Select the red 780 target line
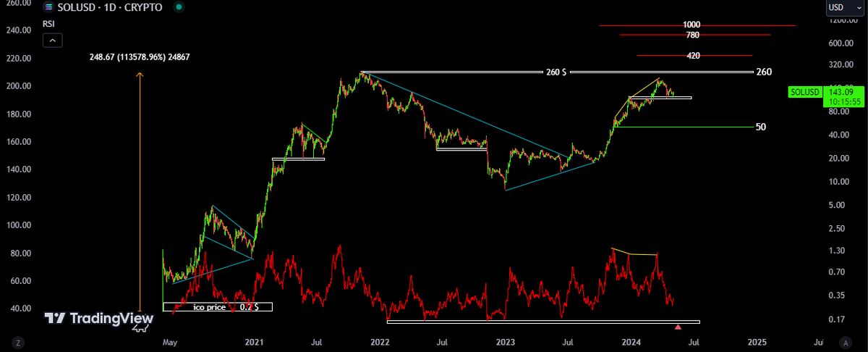868x352 pixels. coord(651,35)
